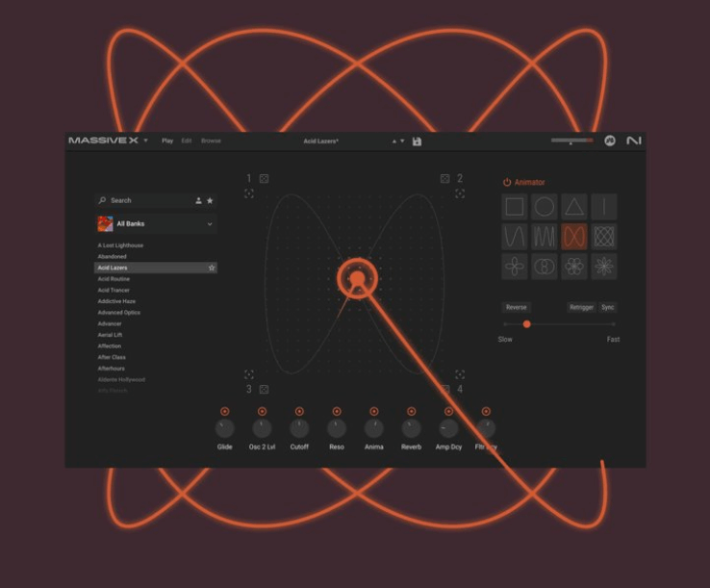710x588 pixels.
Task: Choose the triangle Animator shape
Action: pyautogui.click(x=574, y=207)
